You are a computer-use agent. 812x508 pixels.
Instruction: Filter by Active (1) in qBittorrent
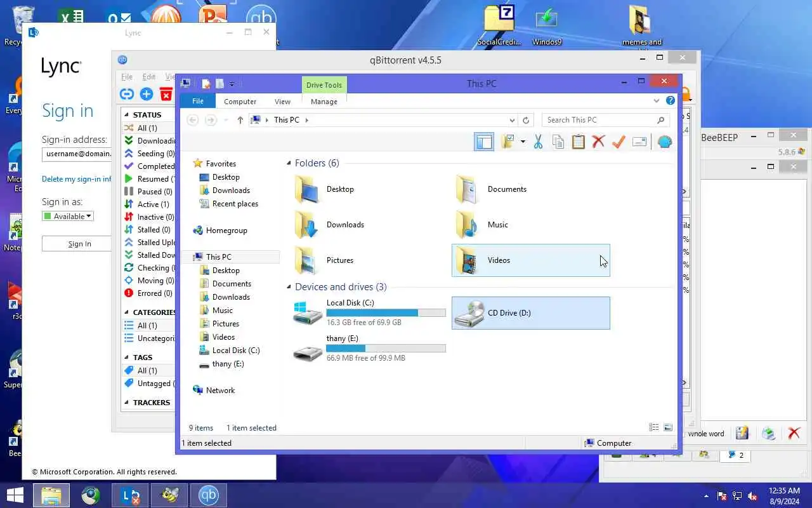(x=147, y=204)
